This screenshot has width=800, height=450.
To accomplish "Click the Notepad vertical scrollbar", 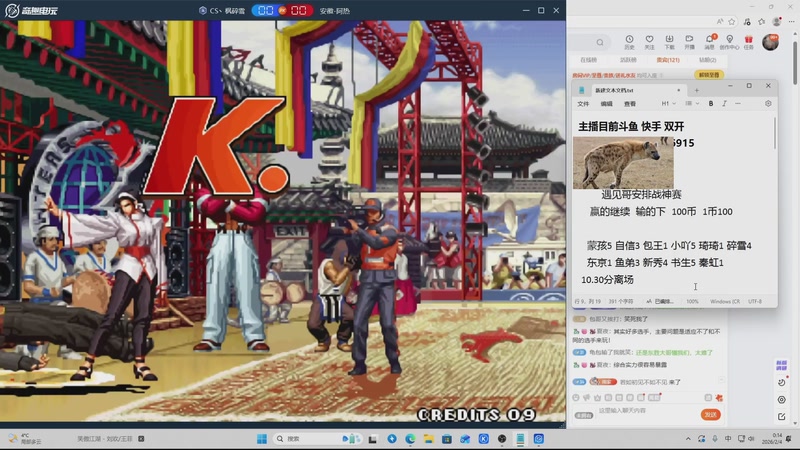I will pos(774,134).
